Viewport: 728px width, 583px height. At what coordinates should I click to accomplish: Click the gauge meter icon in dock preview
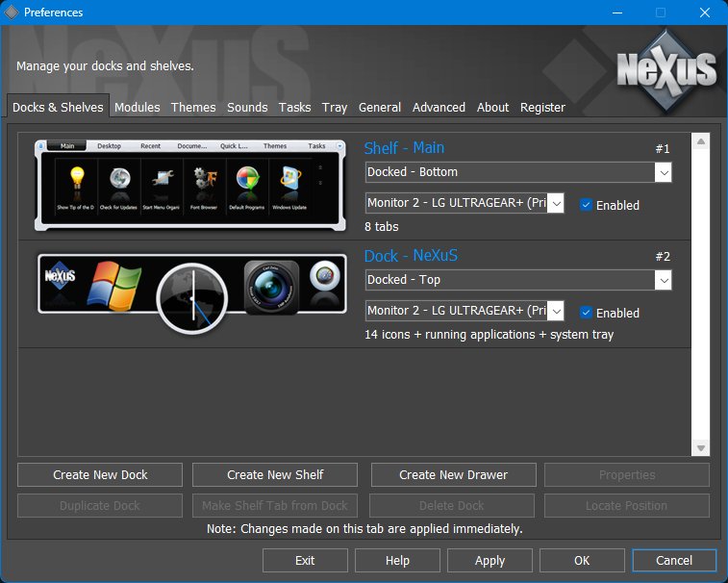[x=324, y=276]
